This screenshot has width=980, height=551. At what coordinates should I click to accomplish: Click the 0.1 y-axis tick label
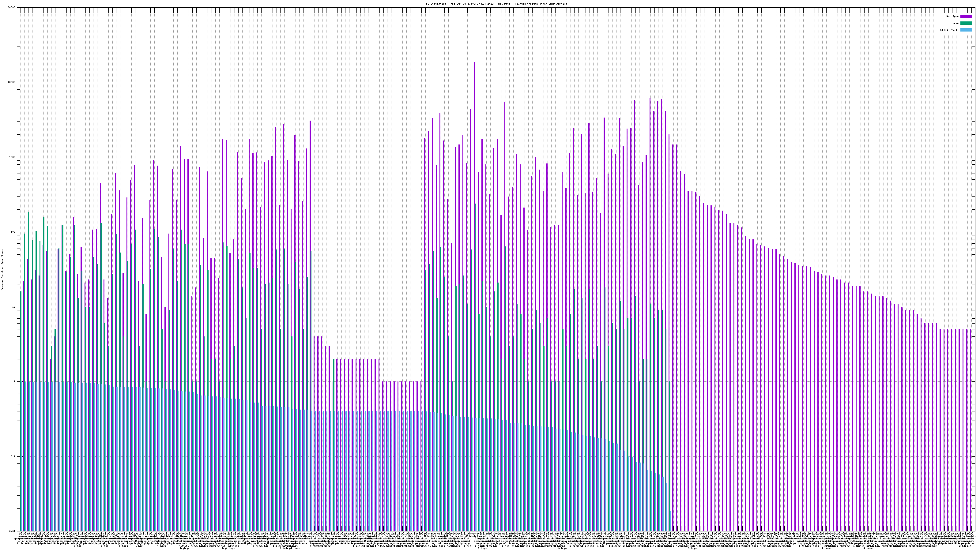(13, 457)
